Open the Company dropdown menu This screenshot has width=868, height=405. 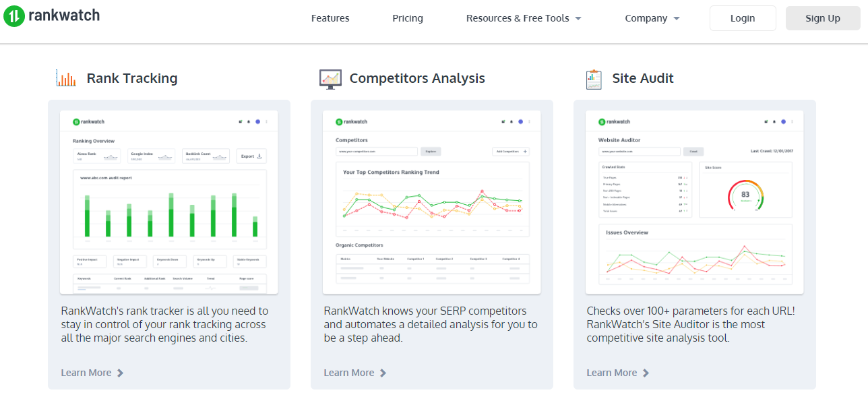tap(652, 18)
